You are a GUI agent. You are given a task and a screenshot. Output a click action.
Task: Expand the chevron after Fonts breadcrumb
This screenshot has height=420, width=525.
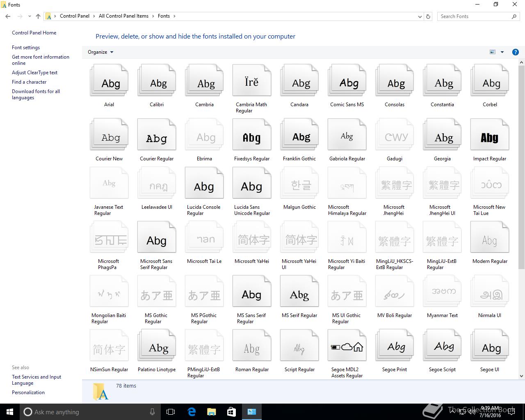click(174, 16)
